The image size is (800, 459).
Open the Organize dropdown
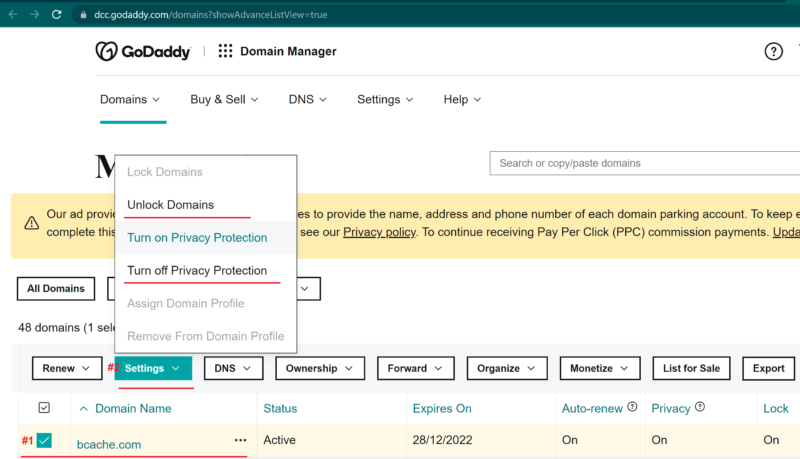(507, 368)
